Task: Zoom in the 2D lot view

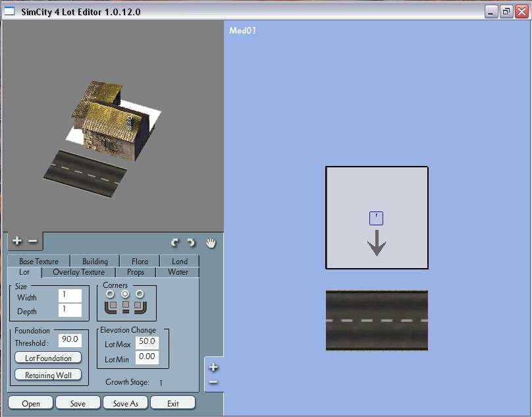Action: point(213,367)
